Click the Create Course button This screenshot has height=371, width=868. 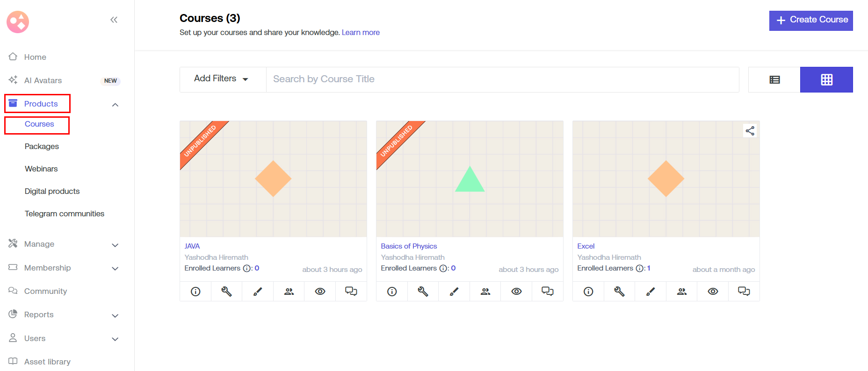click(x=811, y=21)
